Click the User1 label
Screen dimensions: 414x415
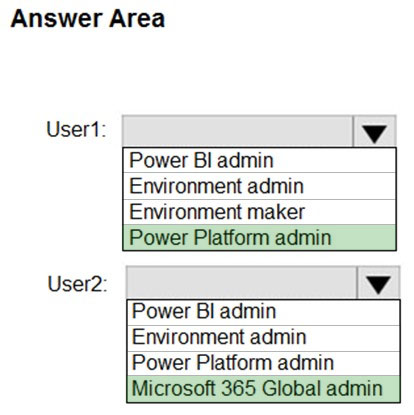pyautogui.click(x=76, y=129)
